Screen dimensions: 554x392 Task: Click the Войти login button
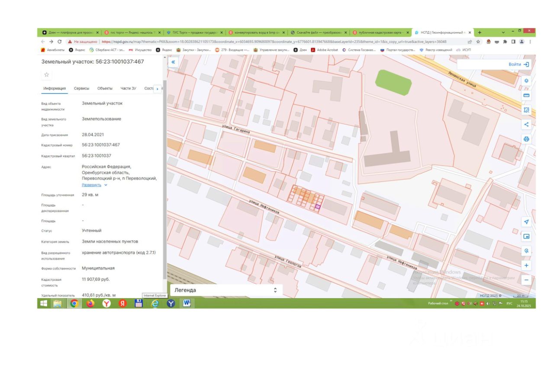(519, 64)
